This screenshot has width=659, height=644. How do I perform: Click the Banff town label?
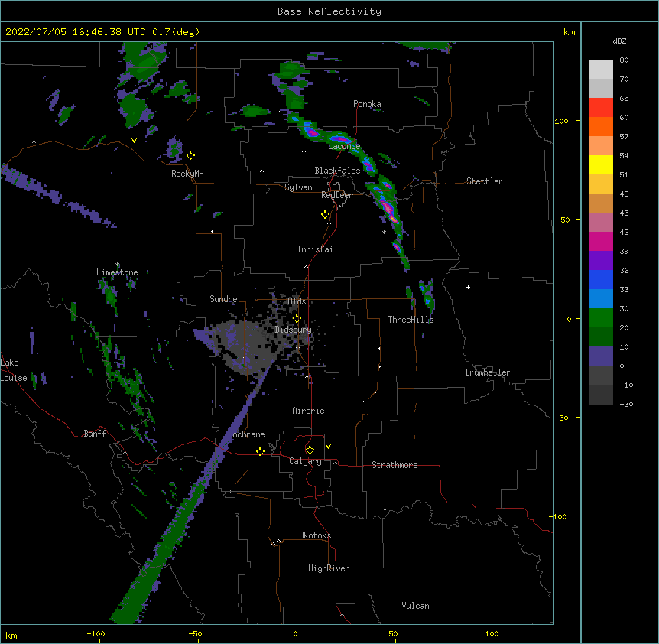point(95,434)
